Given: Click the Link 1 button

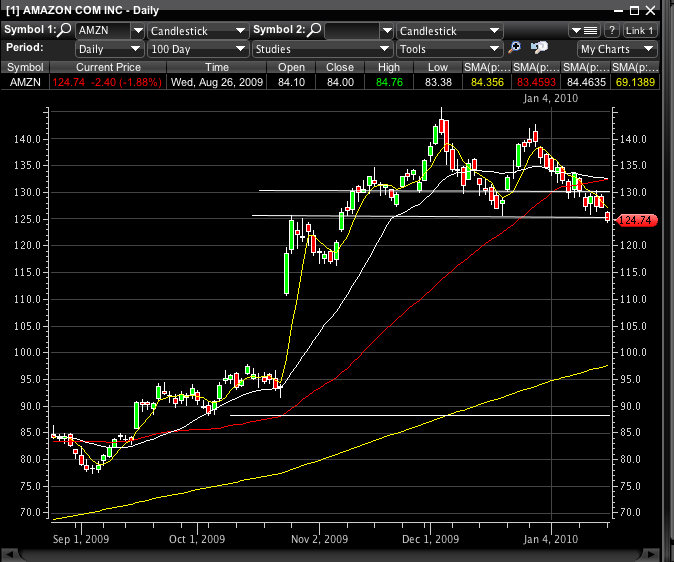Looking at the screenshot, I should 639,30.
